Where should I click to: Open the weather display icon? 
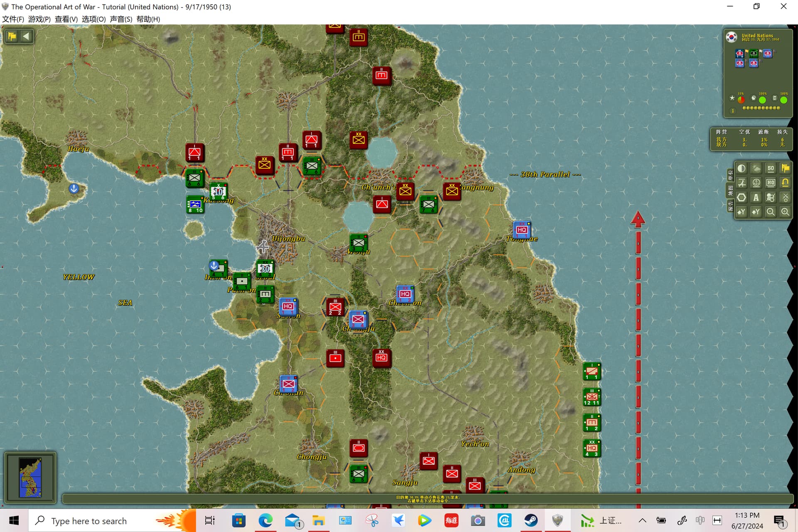(x=756, y=168)
